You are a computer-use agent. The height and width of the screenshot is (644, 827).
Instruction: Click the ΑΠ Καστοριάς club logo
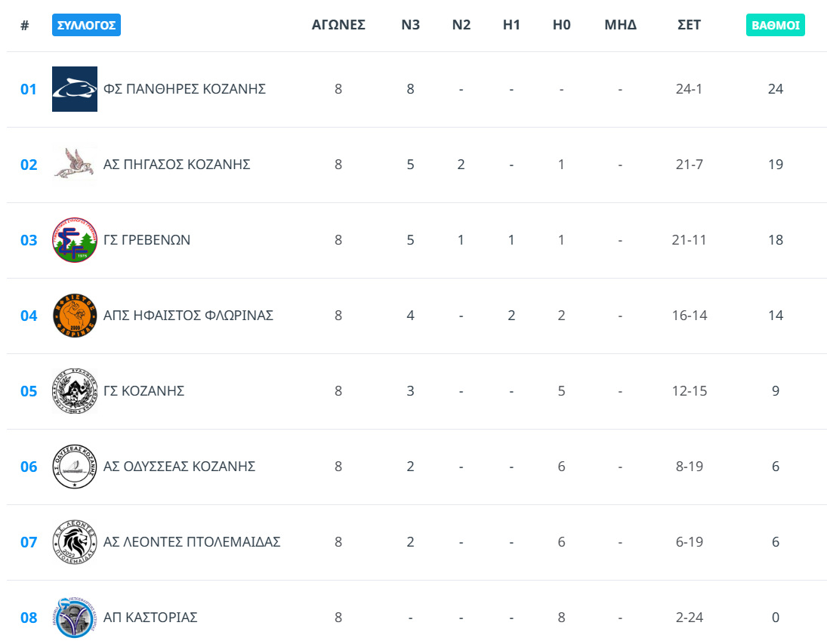point(75,618)
